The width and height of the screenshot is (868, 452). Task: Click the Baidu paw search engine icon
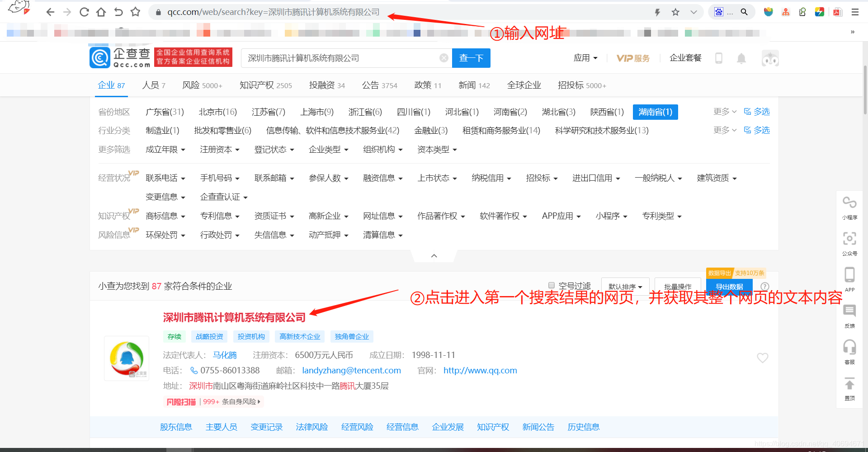pos(719,12)
